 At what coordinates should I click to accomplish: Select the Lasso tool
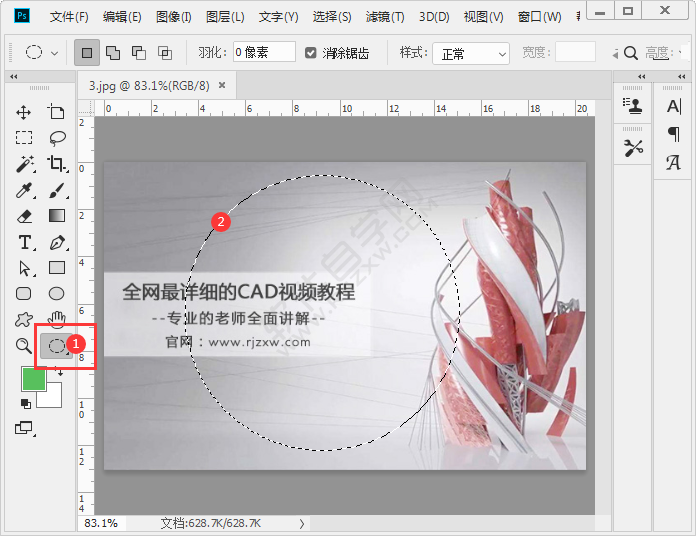tap(57, 138)
